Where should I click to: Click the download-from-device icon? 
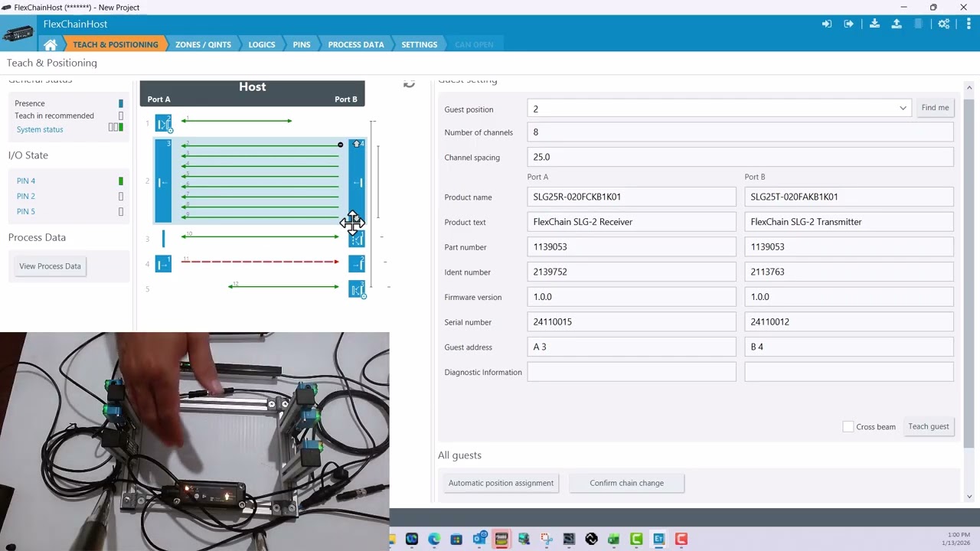pos(874,24)
